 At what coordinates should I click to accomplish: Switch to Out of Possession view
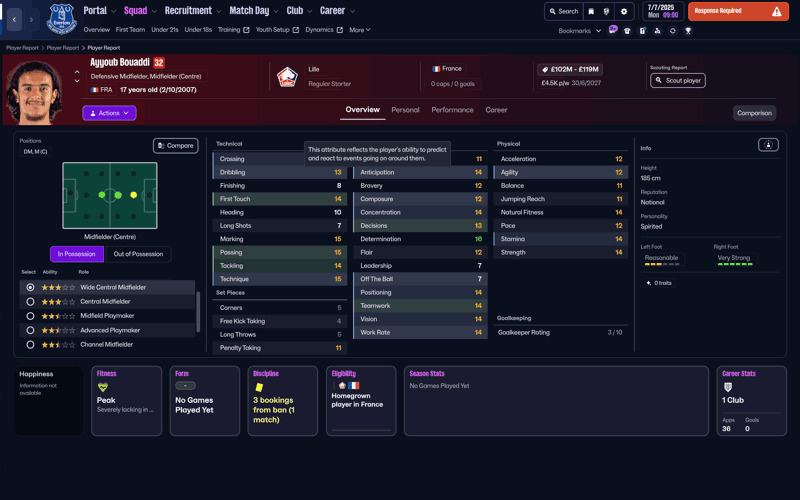139,254
